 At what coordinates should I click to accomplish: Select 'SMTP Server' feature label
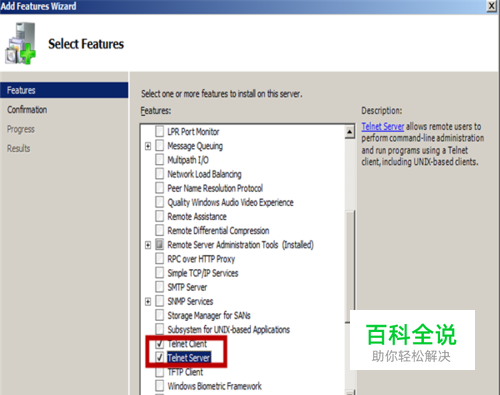(x=187, y=287)
